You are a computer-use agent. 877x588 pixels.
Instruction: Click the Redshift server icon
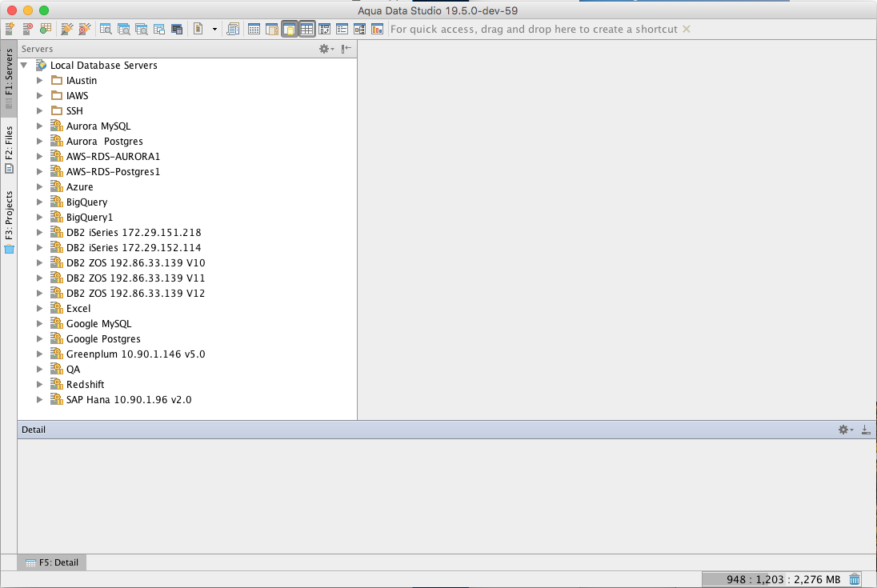(x=57, y=384)
